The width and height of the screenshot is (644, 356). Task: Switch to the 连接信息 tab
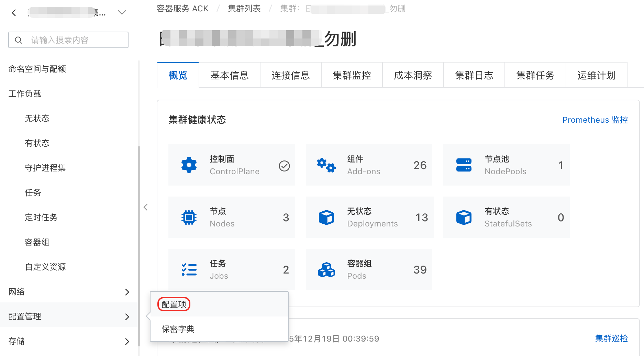click(x=291, y=75)
